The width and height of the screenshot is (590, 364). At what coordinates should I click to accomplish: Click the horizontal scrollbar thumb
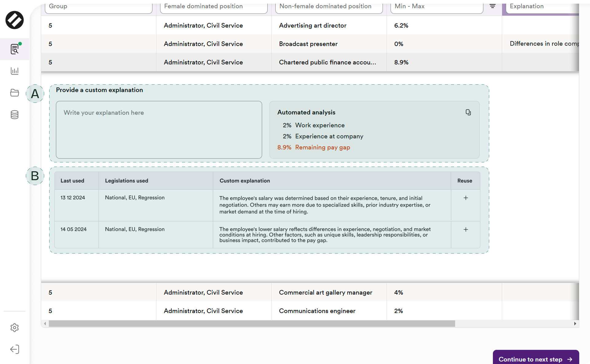point(252,323)
